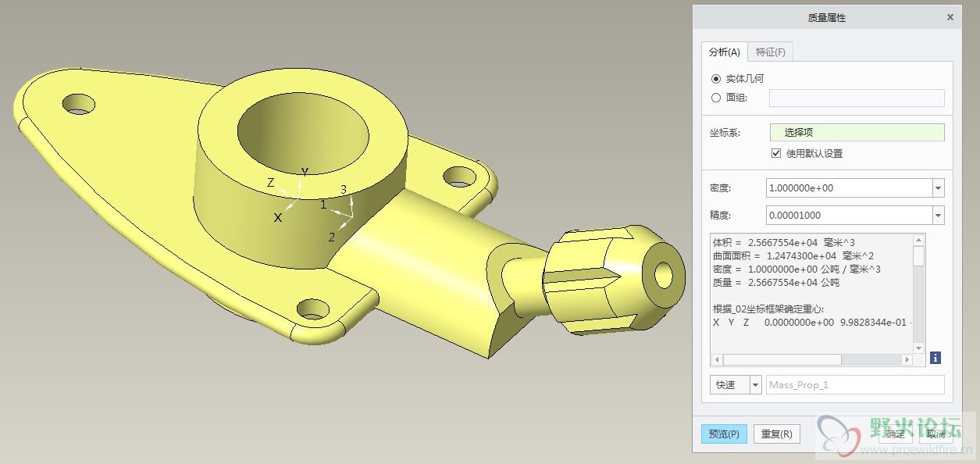980x464 pixels.
Task: Click the Mass_Prop_1 name field
Action: (x=855, y=384)
